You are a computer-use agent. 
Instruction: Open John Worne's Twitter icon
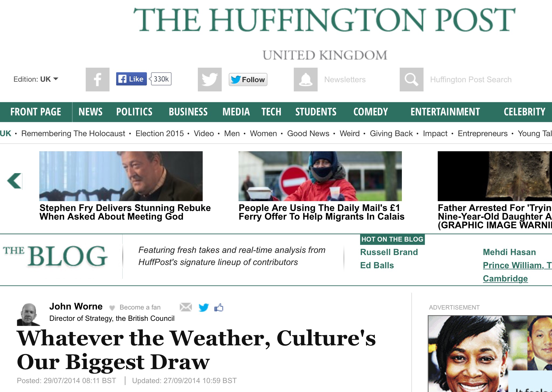203,307
